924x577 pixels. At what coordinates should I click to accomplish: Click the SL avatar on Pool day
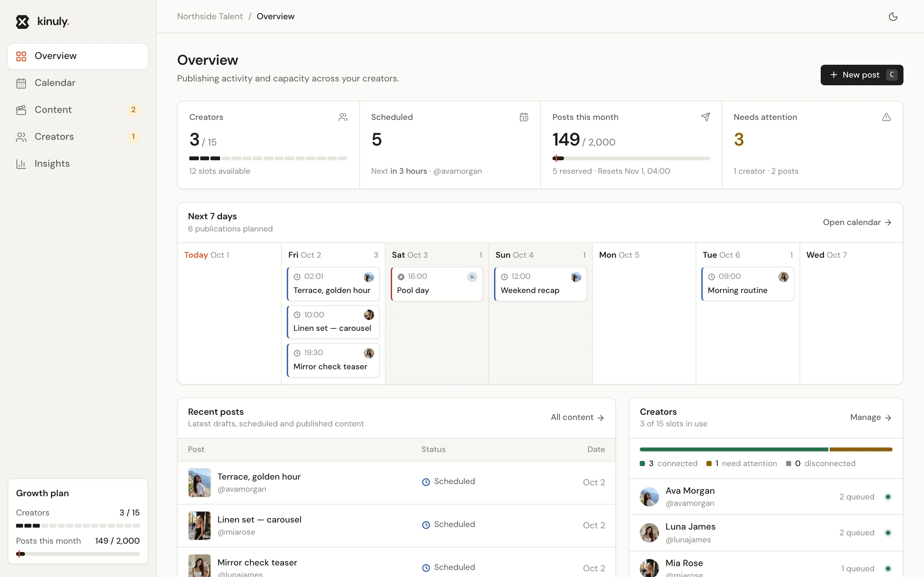click(472, 277)
